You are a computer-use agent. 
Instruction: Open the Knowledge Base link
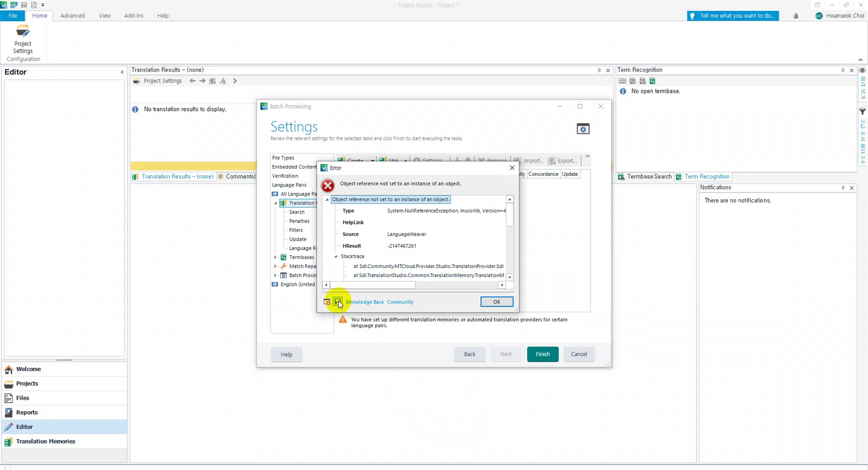click(365, 302)
